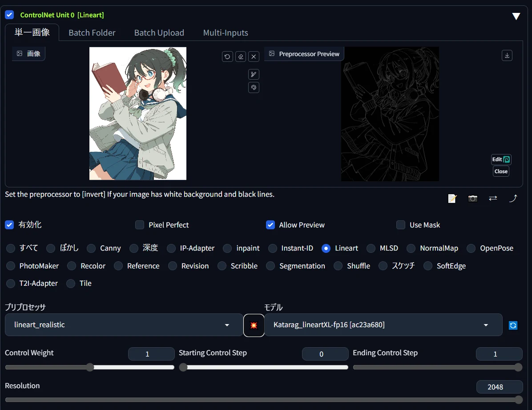The height and width of the screenshot is (410, 532).
Task: Click the Resolution slider handle
Action: click(518, 400)
